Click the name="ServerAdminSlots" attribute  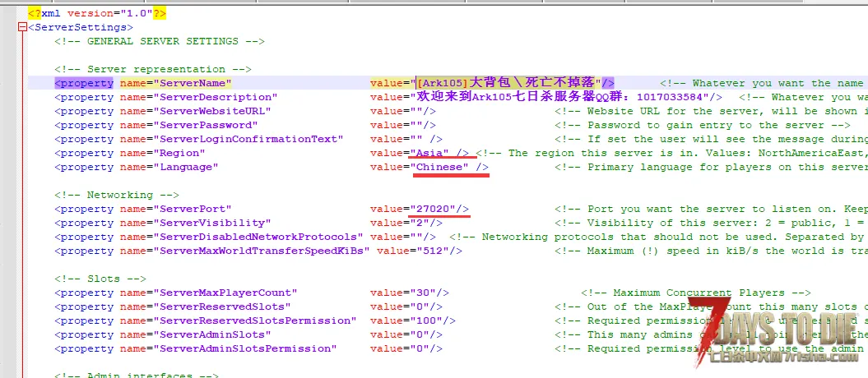pos(196,334)
